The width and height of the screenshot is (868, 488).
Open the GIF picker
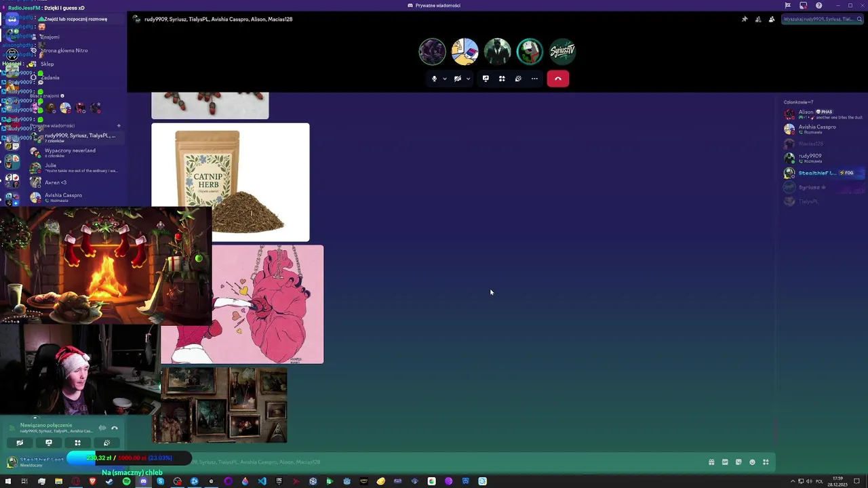point(725,462)
